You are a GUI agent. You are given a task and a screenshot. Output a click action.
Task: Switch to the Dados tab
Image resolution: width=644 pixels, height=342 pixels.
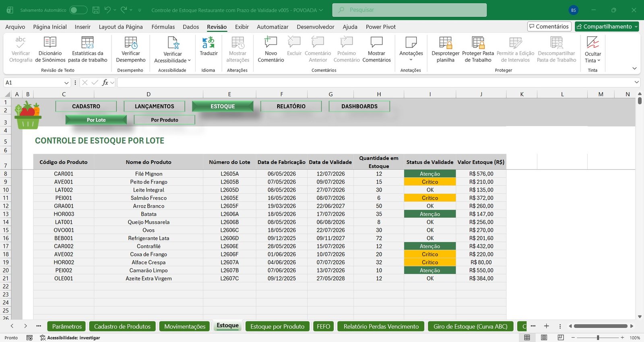click(x=191, y=27)
